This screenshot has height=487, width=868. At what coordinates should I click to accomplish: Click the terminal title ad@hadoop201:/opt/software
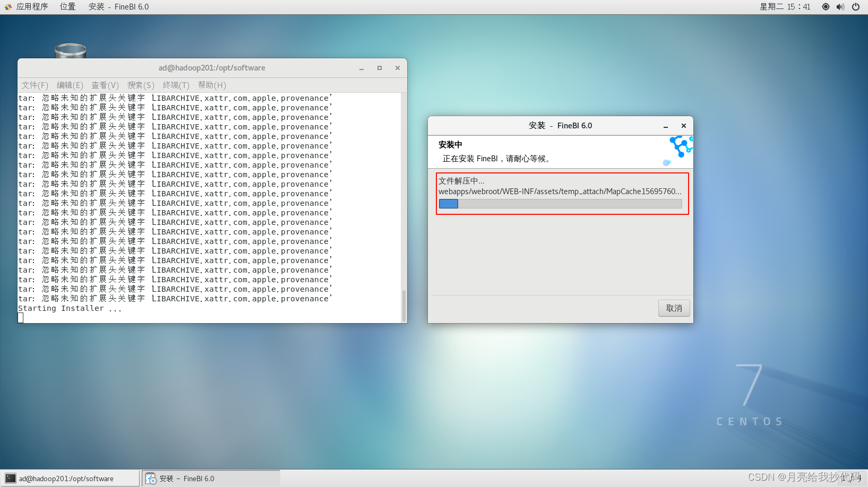point(212,68)
